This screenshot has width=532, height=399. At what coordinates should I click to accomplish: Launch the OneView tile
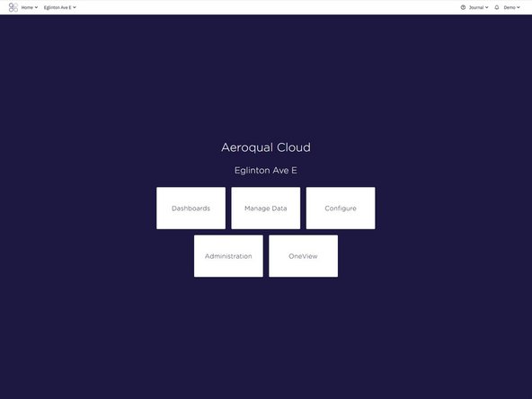304,256
